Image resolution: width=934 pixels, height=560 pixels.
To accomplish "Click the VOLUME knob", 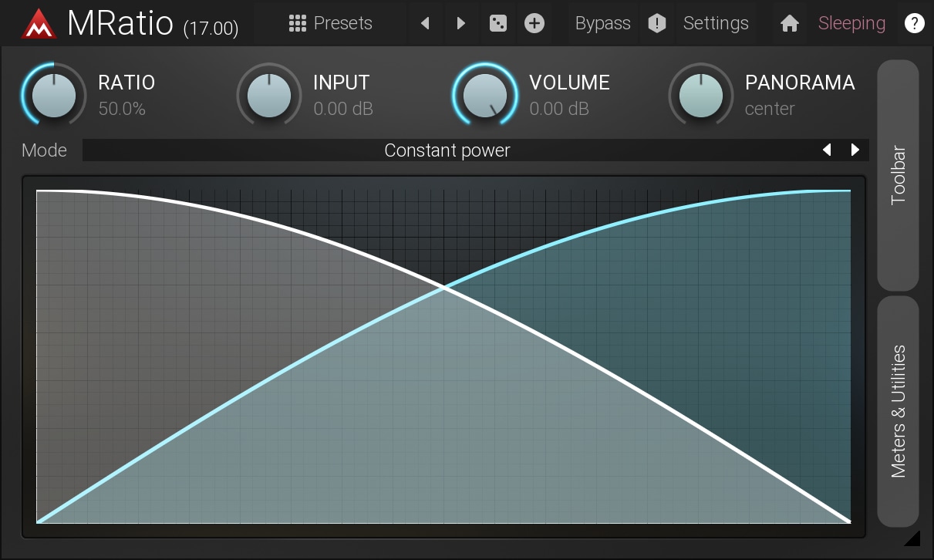I will [484, 96].
